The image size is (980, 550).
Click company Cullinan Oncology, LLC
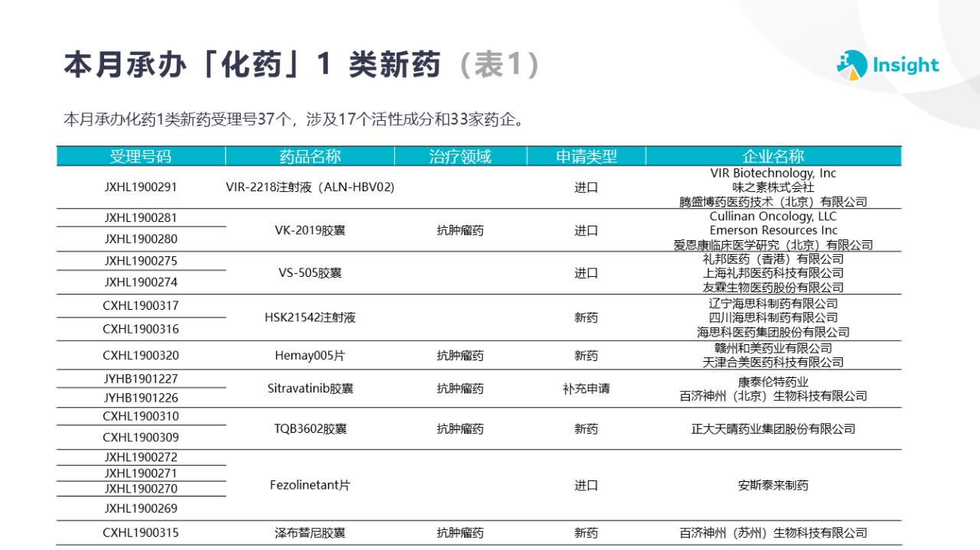coord(773,216)
